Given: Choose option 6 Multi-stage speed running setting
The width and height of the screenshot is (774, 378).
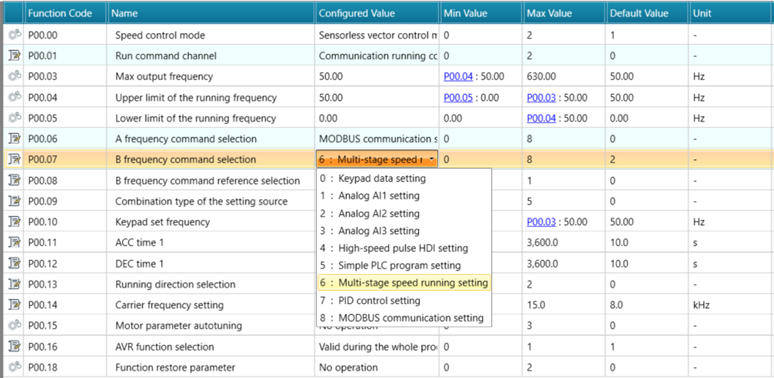Looking at the screenshot, I should (404, 283).
